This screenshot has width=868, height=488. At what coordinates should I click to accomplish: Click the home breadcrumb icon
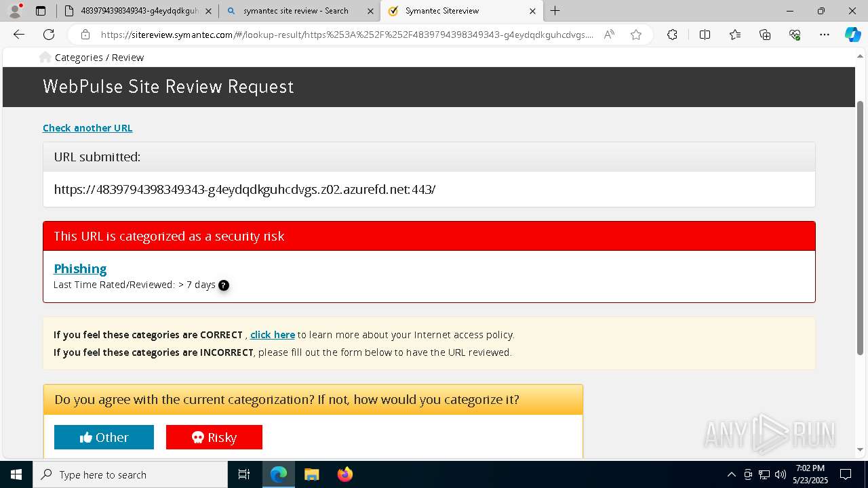tap(45, 58)
